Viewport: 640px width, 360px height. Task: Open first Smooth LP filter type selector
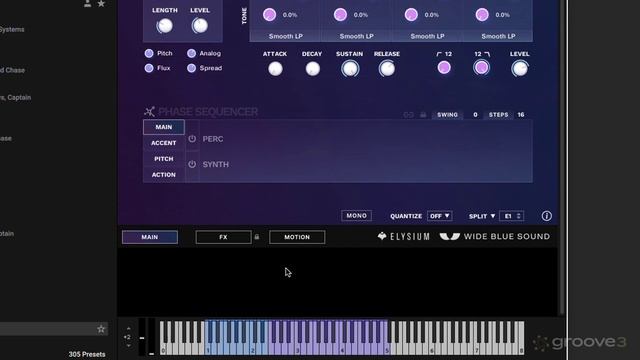pos(286,36)
